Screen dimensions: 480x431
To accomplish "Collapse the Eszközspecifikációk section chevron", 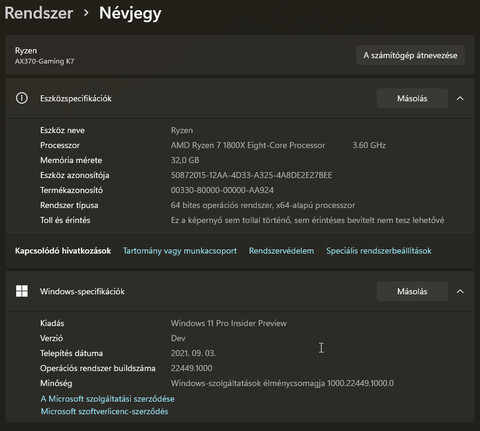I will pyautogui.click(x=460, y=98).
